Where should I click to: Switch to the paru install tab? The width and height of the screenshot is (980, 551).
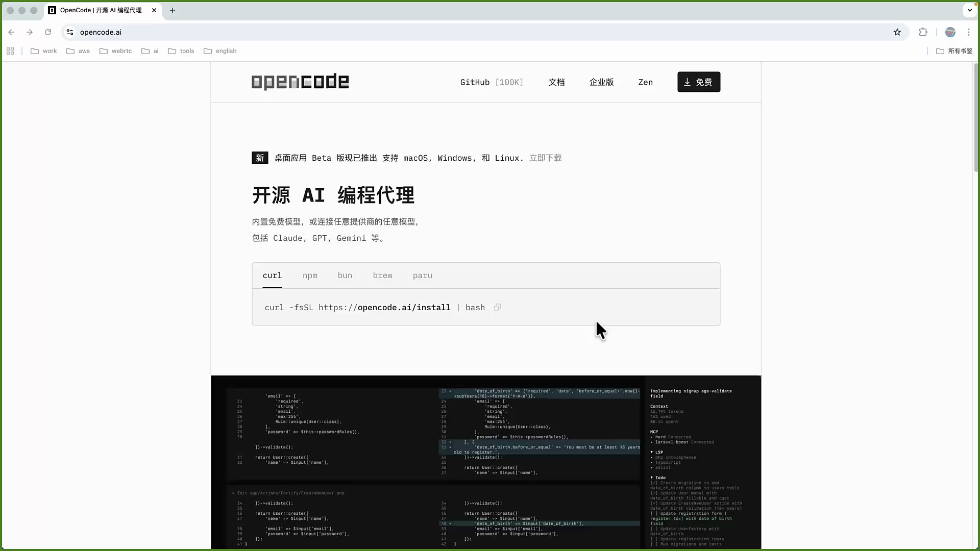click(x=423, y=275)
